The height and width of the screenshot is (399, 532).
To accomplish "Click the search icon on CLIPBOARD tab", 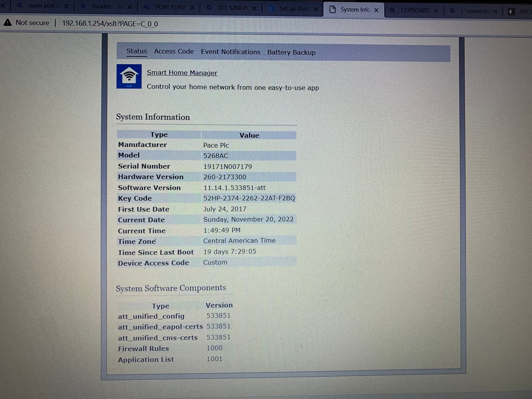I will click(x=392, y=10).
